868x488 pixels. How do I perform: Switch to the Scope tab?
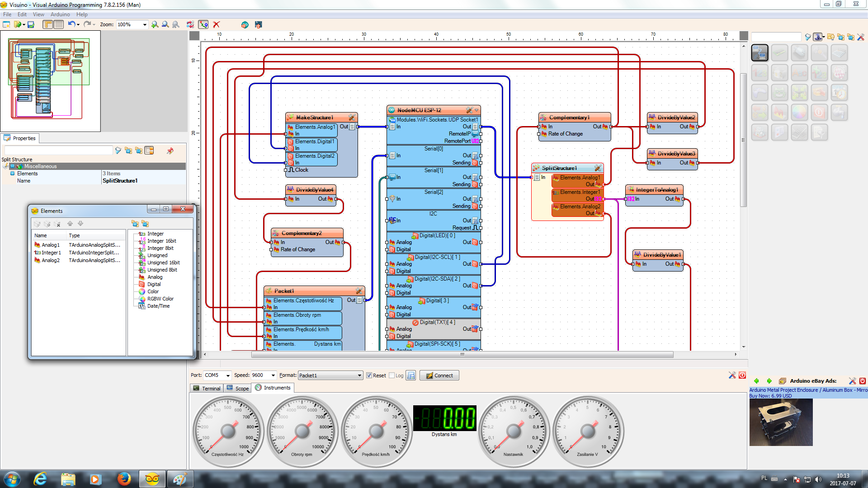click(238, 388)
